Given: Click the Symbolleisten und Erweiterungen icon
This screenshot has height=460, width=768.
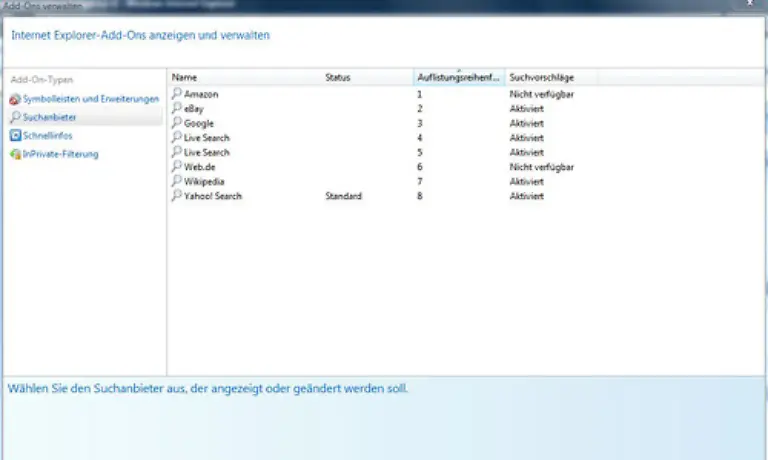Looking at the screenshot, I should 15,99.
